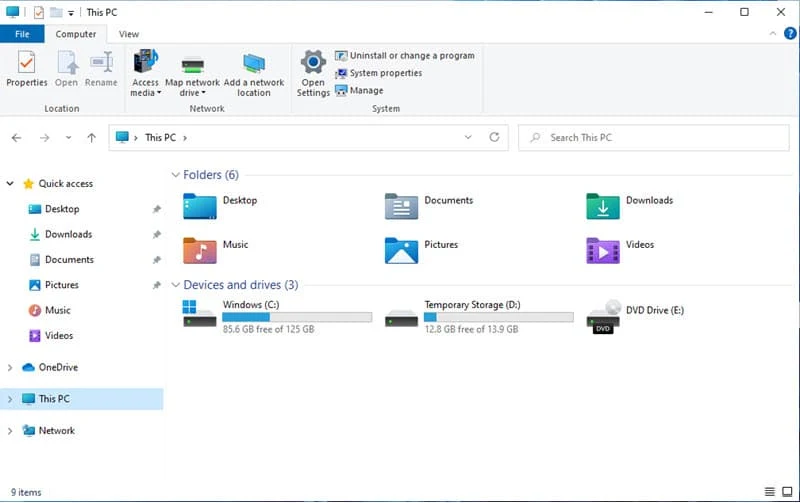The image size is (800, 503).
Task: Collapse the Quick access tree node
Action: tap(10, 183)
